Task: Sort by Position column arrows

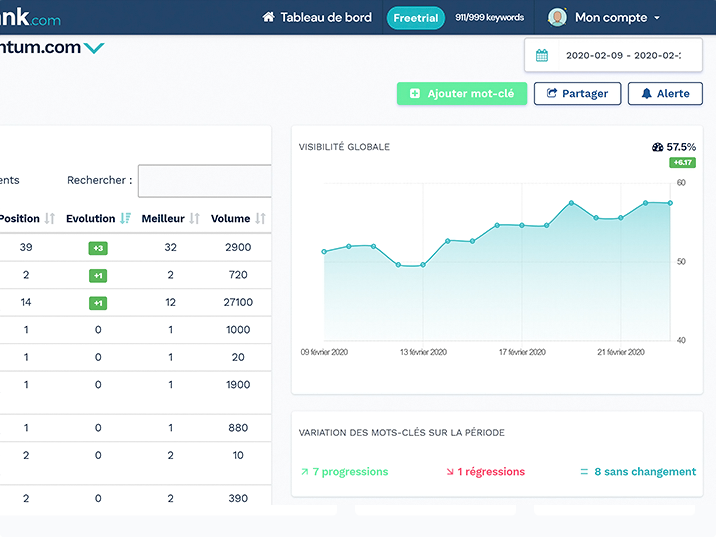Action: click(50, 219)
